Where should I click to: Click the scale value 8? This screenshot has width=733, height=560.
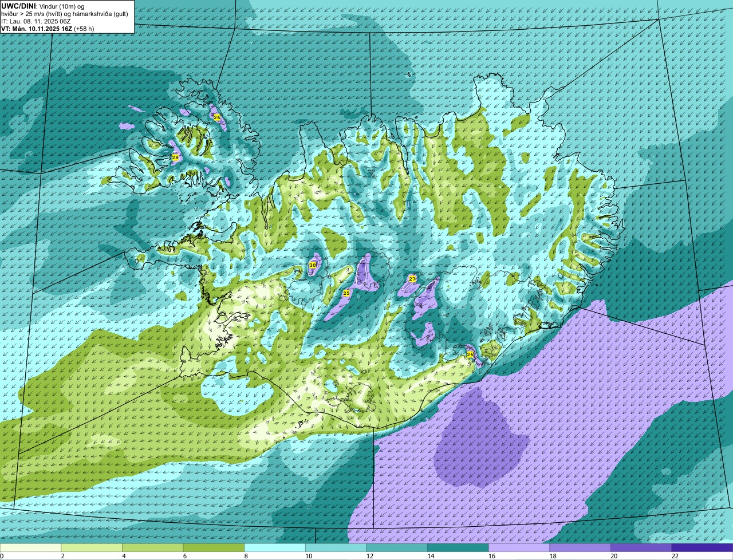(246, 556)
